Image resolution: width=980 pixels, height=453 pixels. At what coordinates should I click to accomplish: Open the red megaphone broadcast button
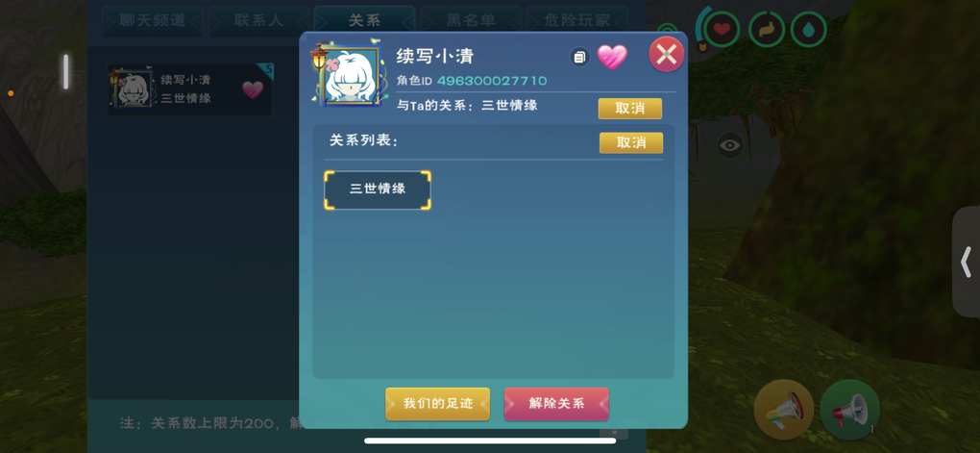pyautogui.click(x=849, y=409)
